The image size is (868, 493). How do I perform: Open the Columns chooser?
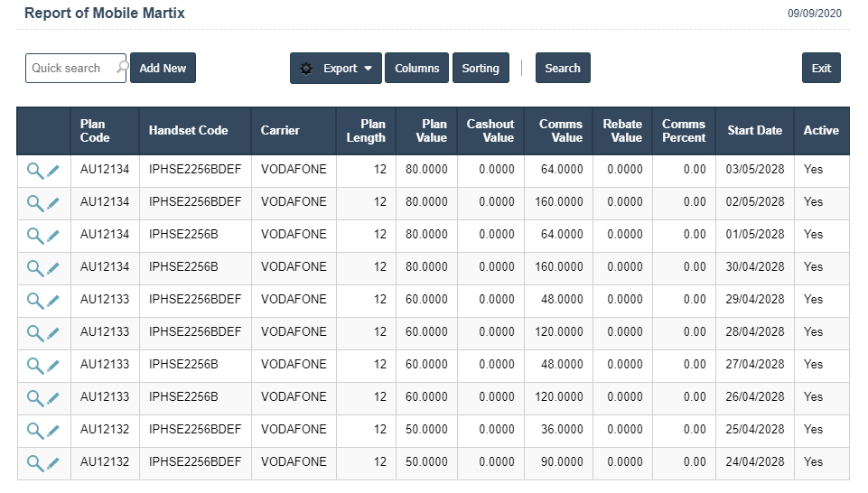(416, 69)
